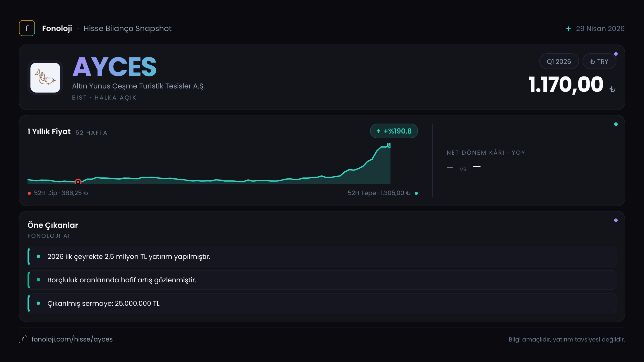Click the 1.170,00 price value
The width and height of the screenshot is (644, 362).
(566, 85)
